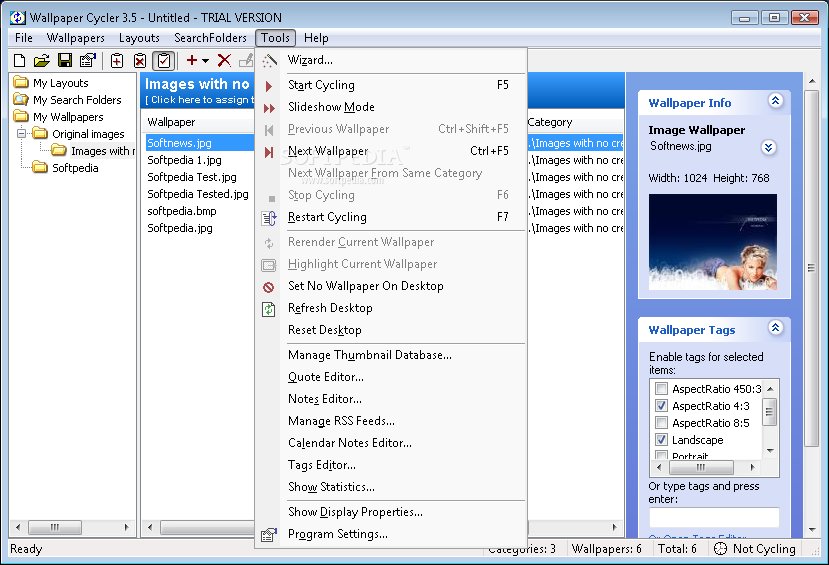
Task: Click the New file toolbar icon
Action: click(x=20, y=61)
